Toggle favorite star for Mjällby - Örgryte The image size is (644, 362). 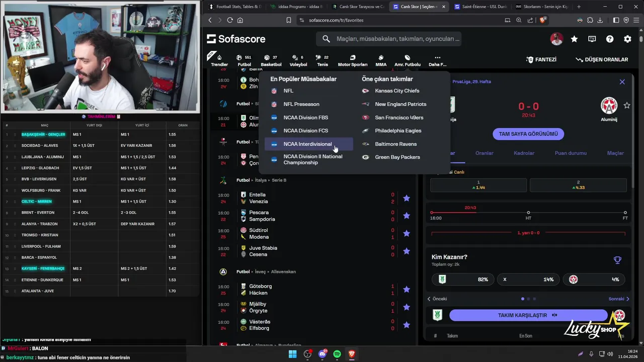[x=407, y=307]
